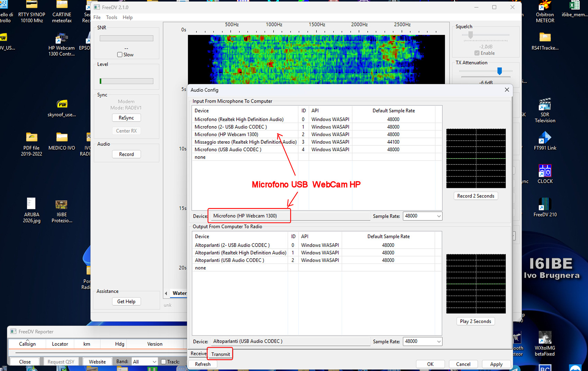
Task: Click the TX Attenuation slider handle
Action: 499,71
